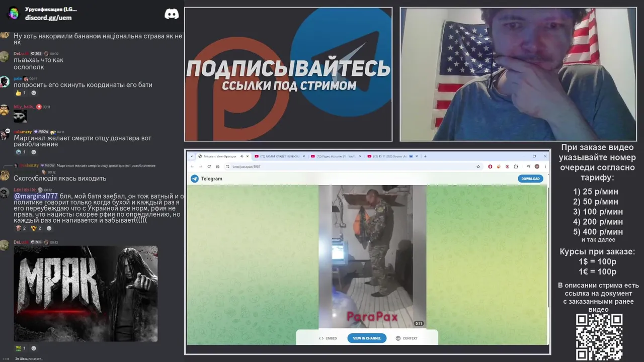Click the red Opera-style extension icon
This screenshot has height=362, width=644.
pyautogui.click(x=491, y=166)
